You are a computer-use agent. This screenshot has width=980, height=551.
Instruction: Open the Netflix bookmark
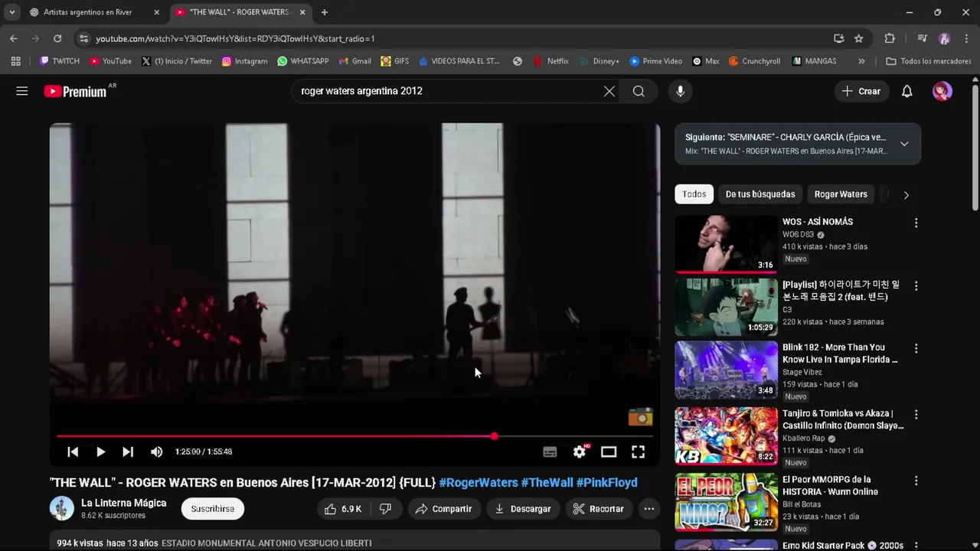tap(551, 61)
